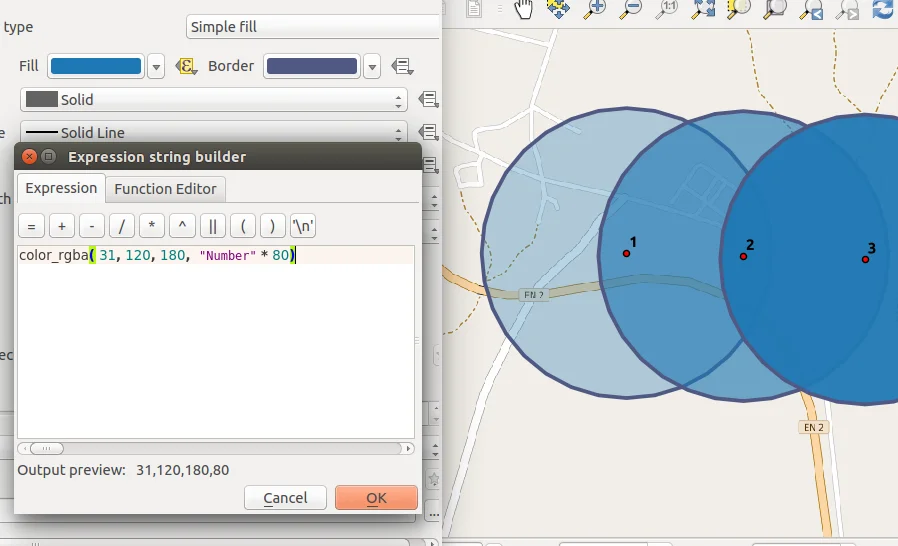Open the Solid Line border style combo box

click(214, 133)
